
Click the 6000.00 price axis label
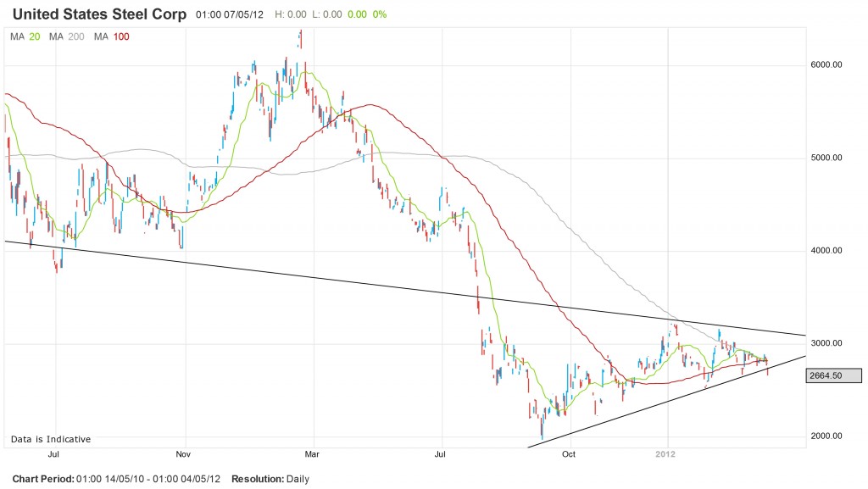[826, 64]
